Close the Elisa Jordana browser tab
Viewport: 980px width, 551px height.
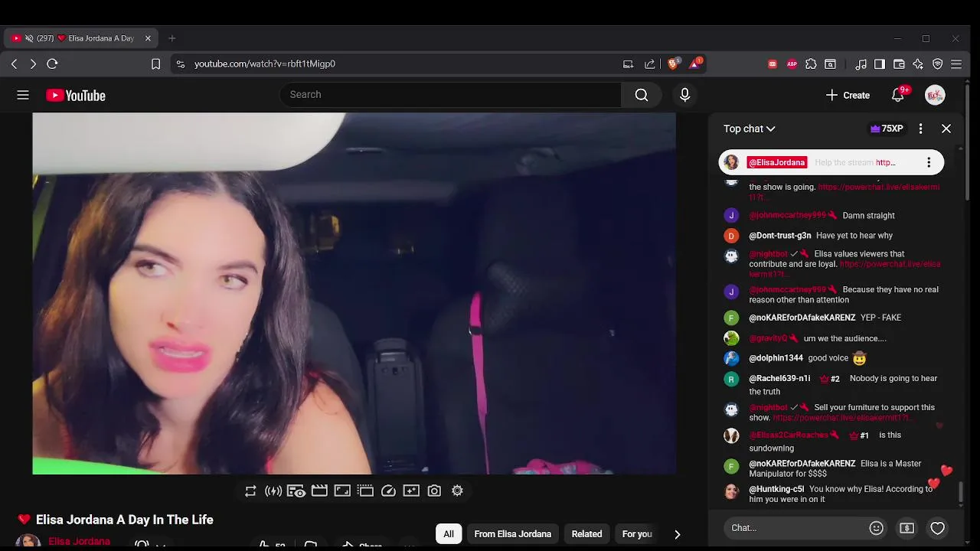point(148,38)
